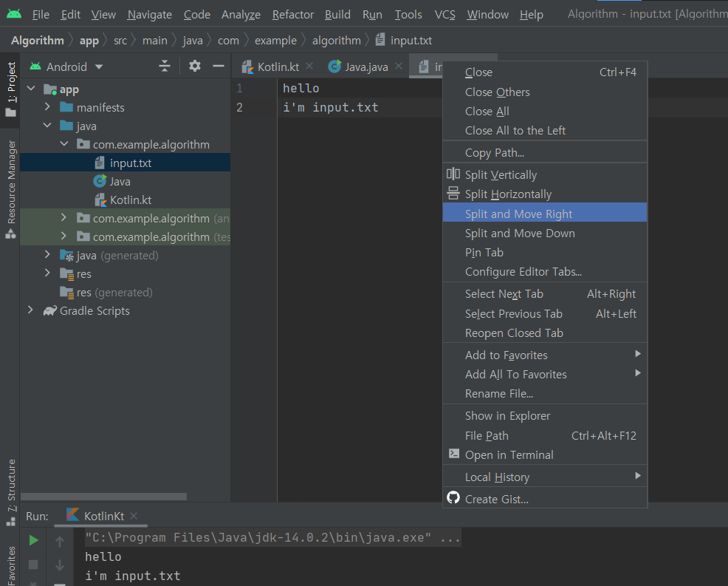Close the Java.java editor tab
The height and width of the screenshot is (586, 728).
(399, 66)
